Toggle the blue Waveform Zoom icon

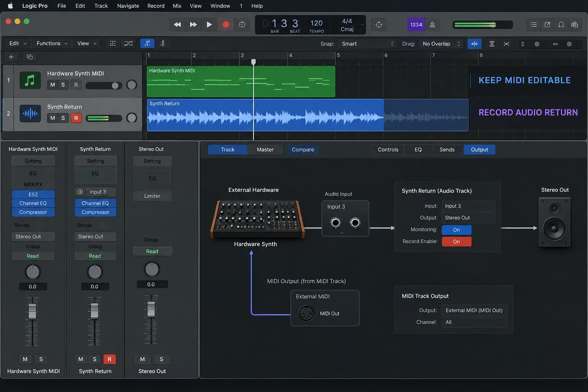tap(475, 44)
